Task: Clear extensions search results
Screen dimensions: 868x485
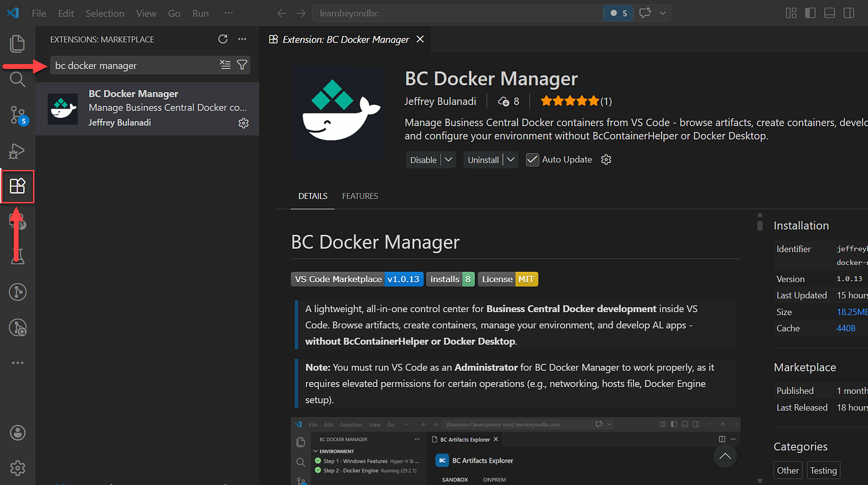Action: click(225, 65)
